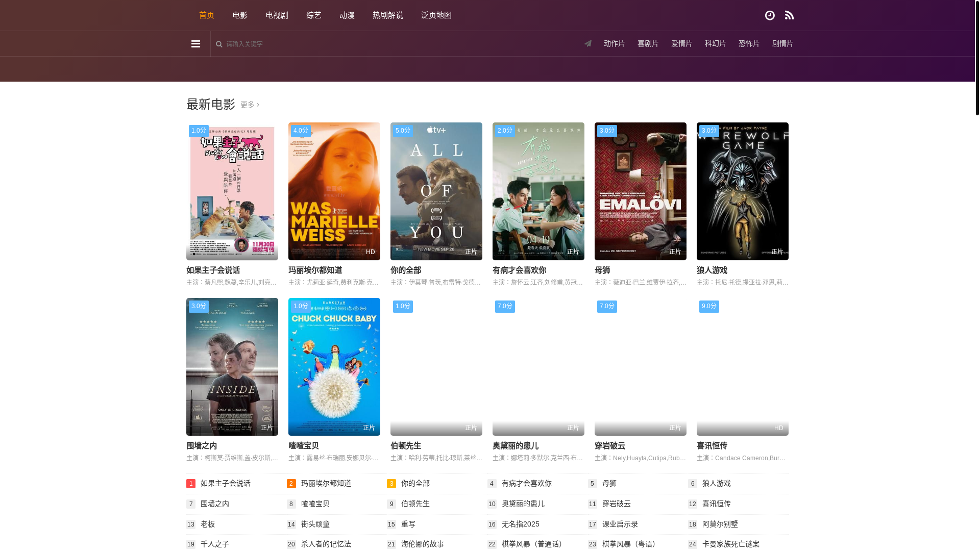Screen dimensions: 980x551
Task: Open the 有病才会喜欢你 poster
Action: point(538,191)
